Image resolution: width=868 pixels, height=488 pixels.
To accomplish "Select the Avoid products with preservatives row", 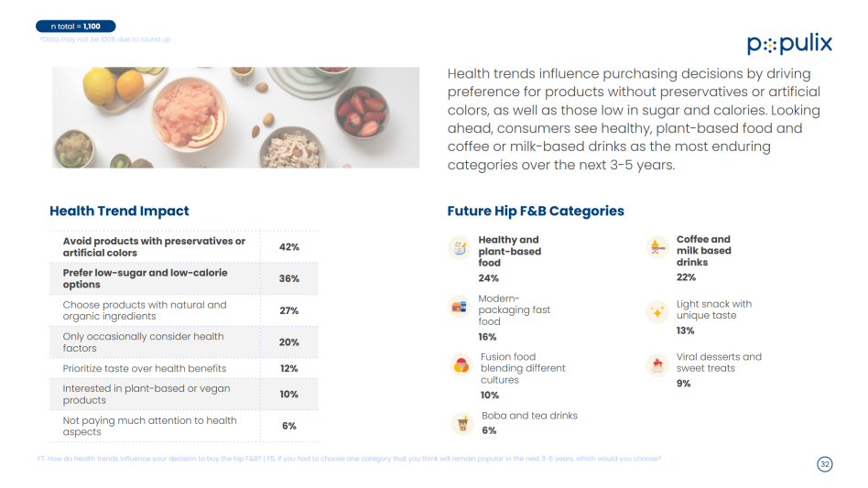I will coord(184,247).
